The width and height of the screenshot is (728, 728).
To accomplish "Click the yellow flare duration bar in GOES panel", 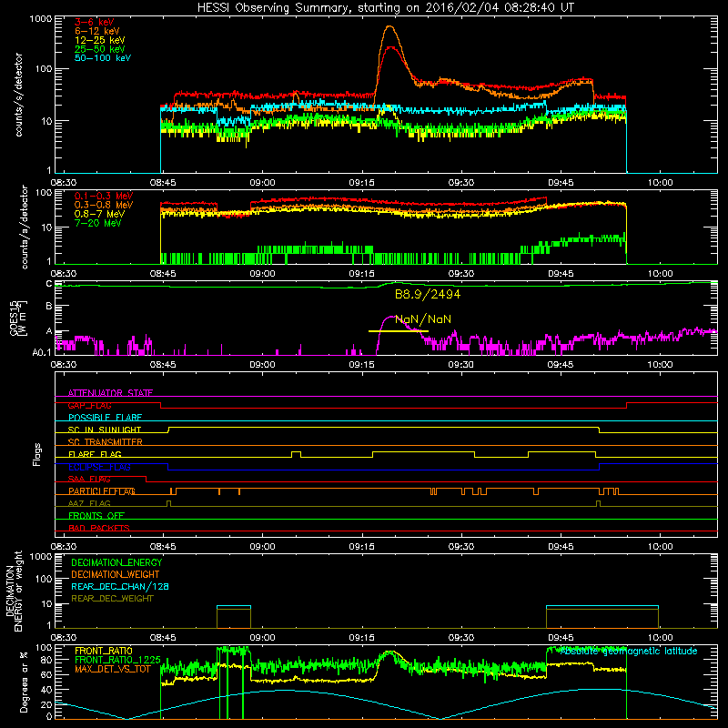I will coord(398,331).
